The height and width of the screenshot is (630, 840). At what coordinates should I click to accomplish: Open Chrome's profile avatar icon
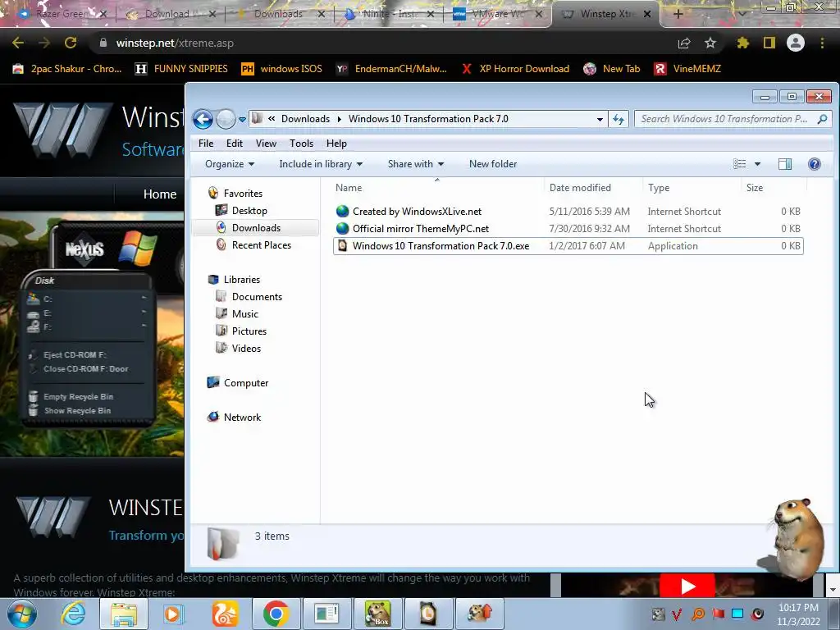point(796,43)
